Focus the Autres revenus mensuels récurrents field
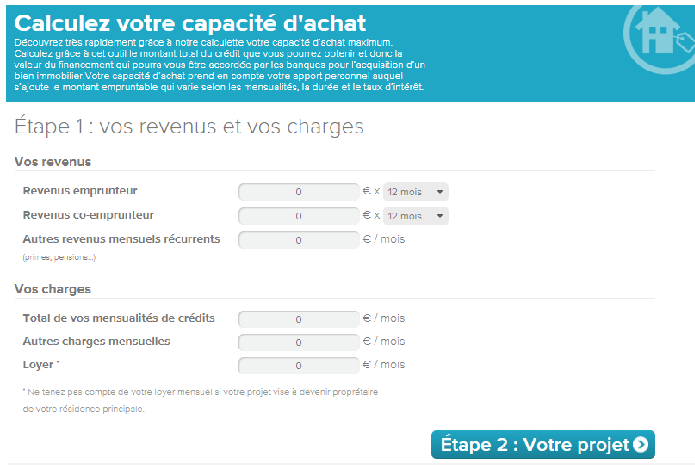The height and width of the screenshot is (465, 695). pyautogui.click(x=298, y=240)
